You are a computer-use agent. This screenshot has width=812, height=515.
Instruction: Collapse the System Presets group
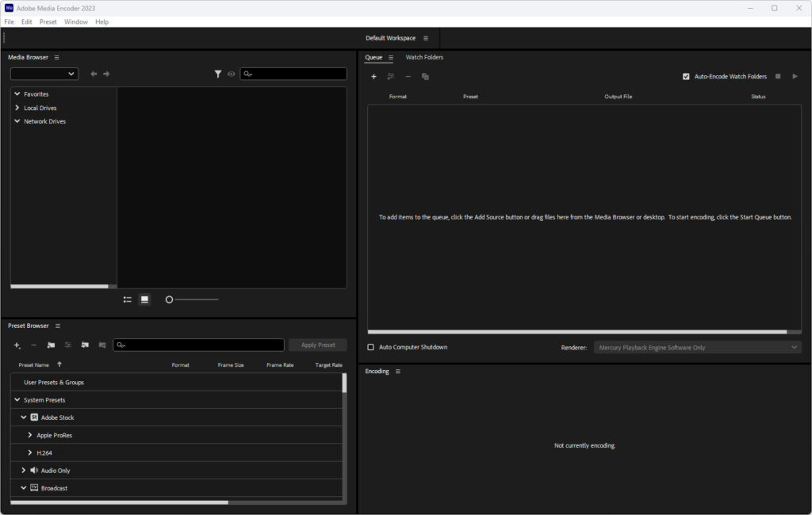tap(17, 399)
